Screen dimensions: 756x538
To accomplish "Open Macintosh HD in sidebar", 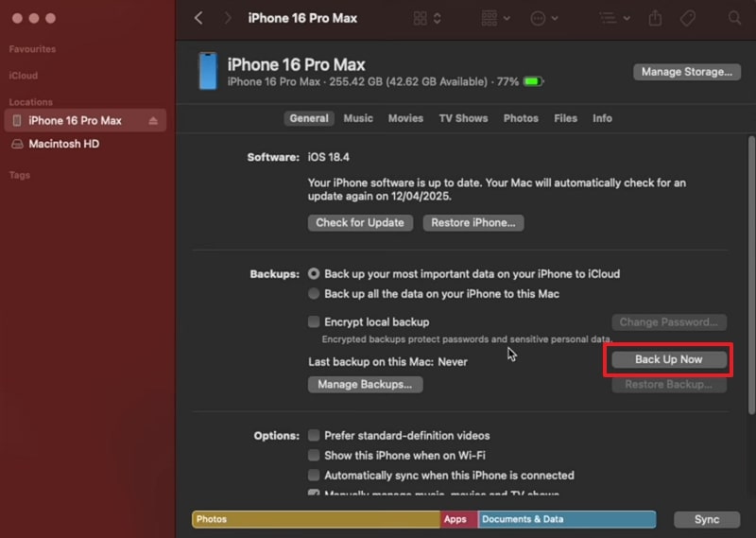I will [x=63, y=144].
